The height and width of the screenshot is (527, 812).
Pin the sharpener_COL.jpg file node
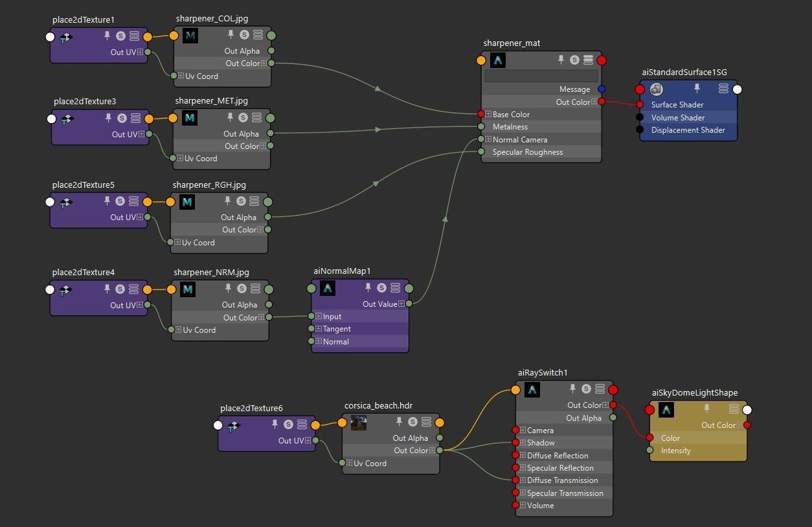click(x=231, y=35)
